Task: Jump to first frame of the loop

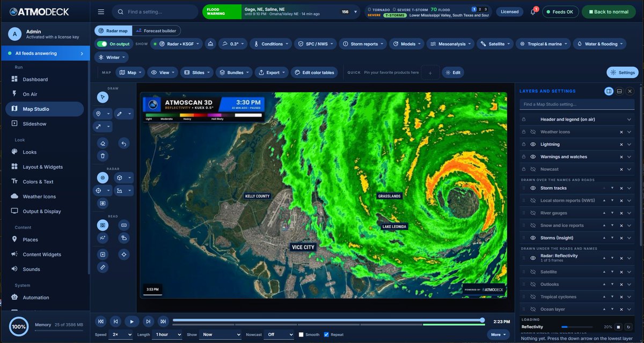Action: click(100, 322)
